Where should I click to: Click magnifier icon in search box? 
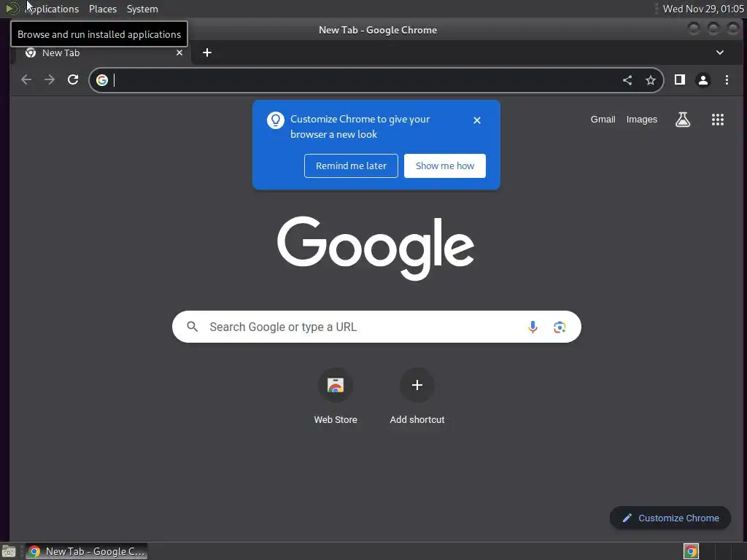pyautogui.click(x=192, y=327)
